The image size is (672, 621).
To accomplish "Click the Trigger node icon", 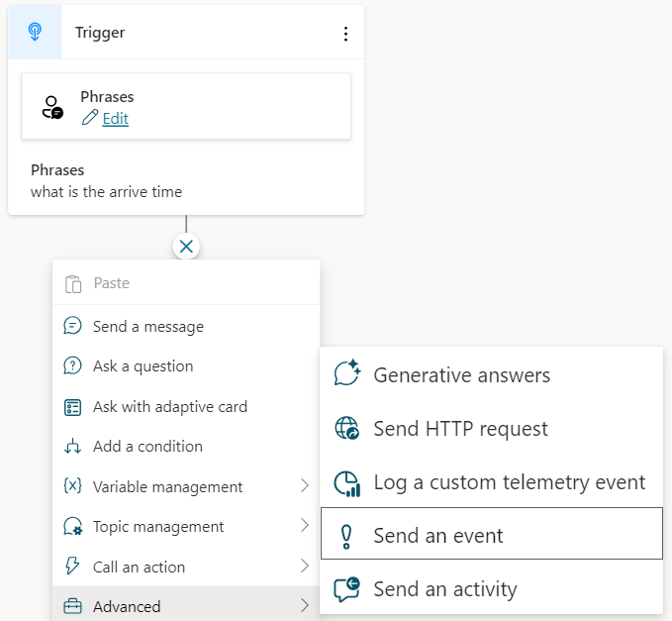I will click(x=35, y=32).
